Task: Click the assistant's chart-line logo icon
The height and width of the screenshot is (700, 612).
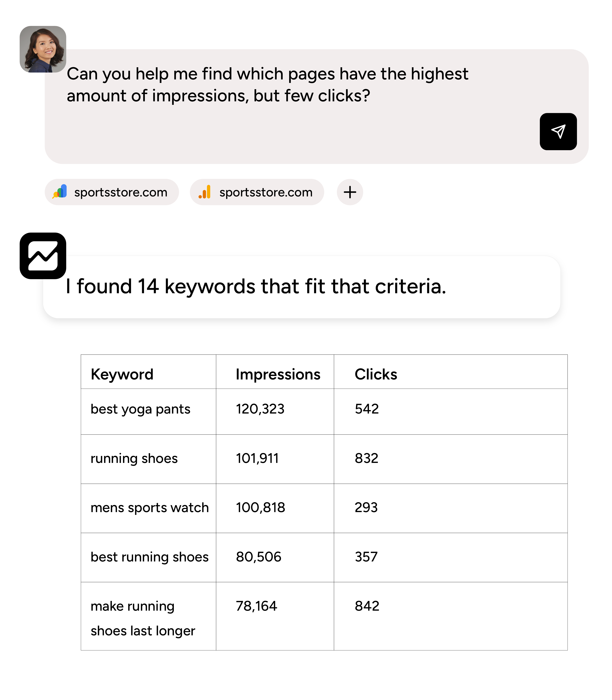Action: click(43, 256)
